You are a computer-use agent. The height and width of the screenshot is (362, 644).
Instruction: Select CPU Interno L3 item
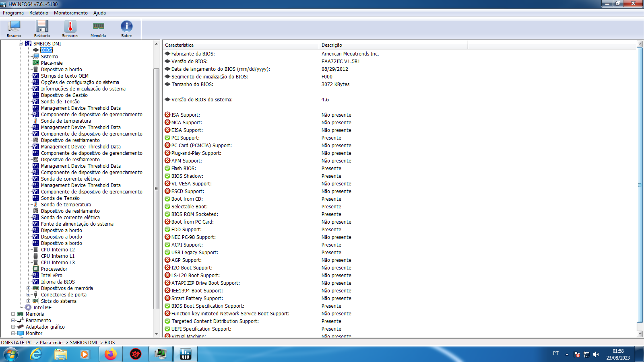(x=58, y=263)
